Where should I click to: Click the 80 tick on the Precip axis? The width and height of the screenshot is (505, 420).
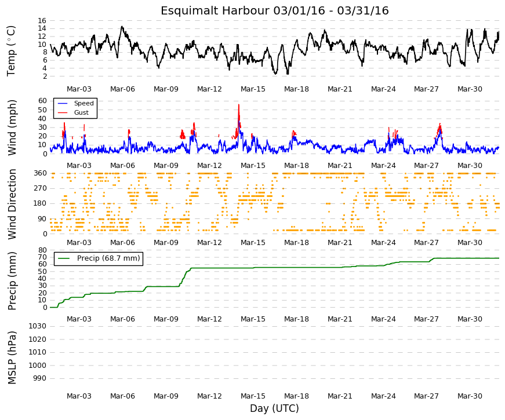point(42,250)
